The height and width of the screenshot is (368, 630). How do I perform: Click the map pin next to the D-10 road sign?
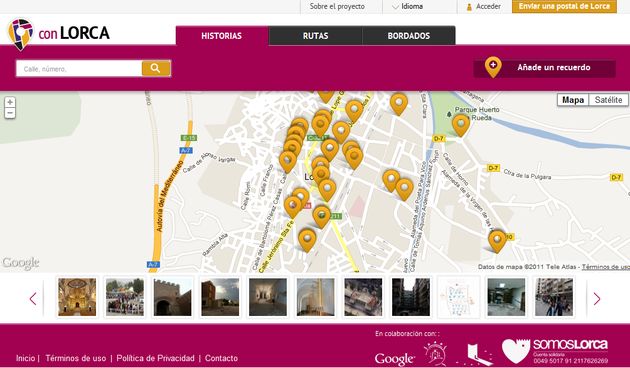coord(497,241)
